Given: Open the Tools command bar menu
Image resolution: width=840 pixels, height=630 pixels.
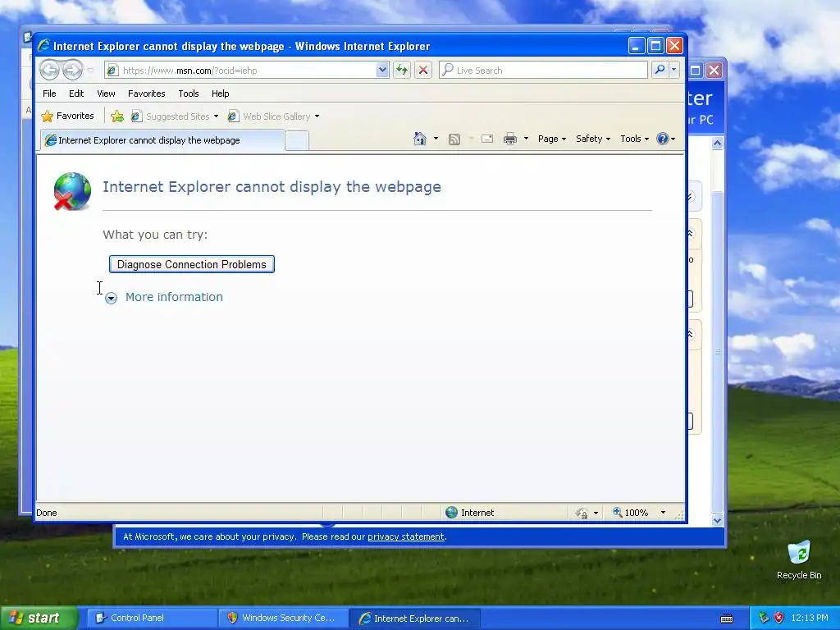Looking at the screenshot, I should 635,139.
